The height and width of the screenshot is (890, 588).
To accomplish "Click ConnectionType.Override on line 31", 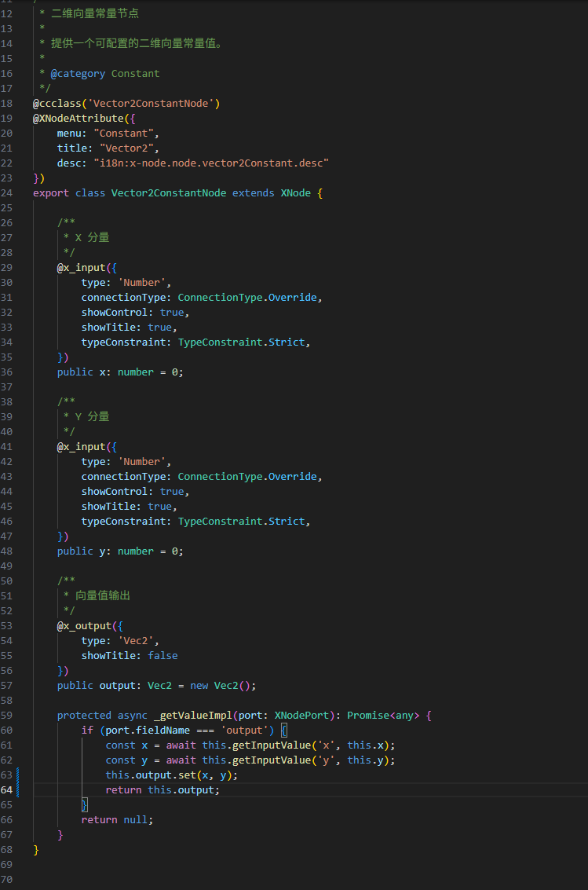I will [247, 298].
